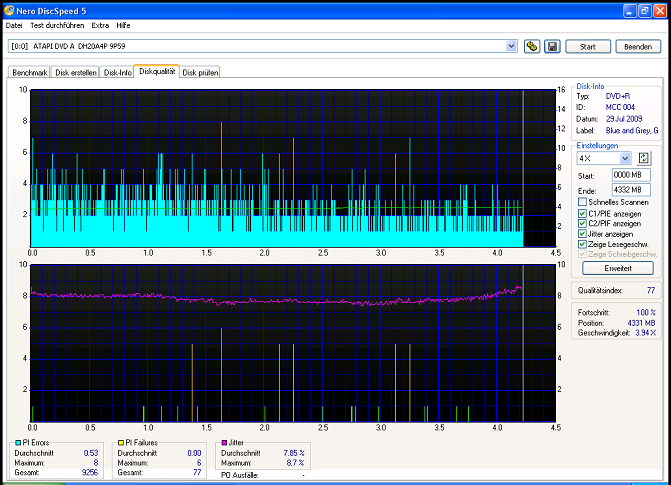The width and height of the screenshot is (671, 485).
Task: Toggle the Jitter anzeigen checkbox
Action: 582,234
